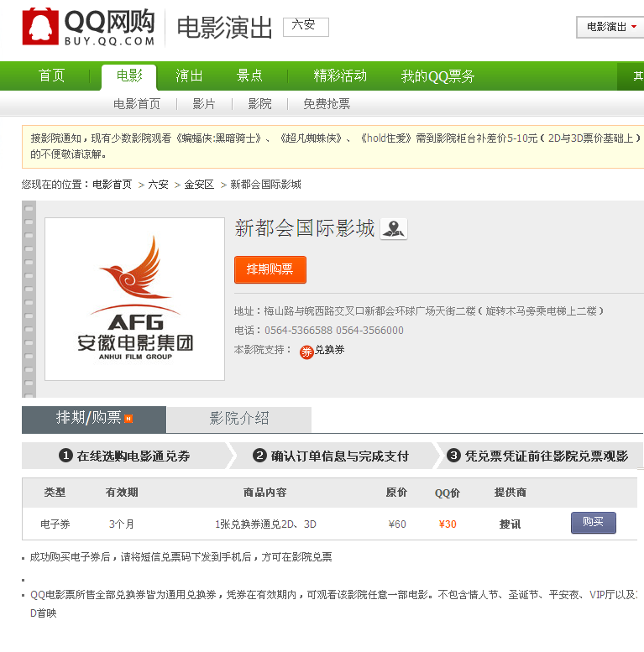This screenshot has height=652, width=644.
Task: Click the 电影首页 sub-navigation link
Action: 137,103
